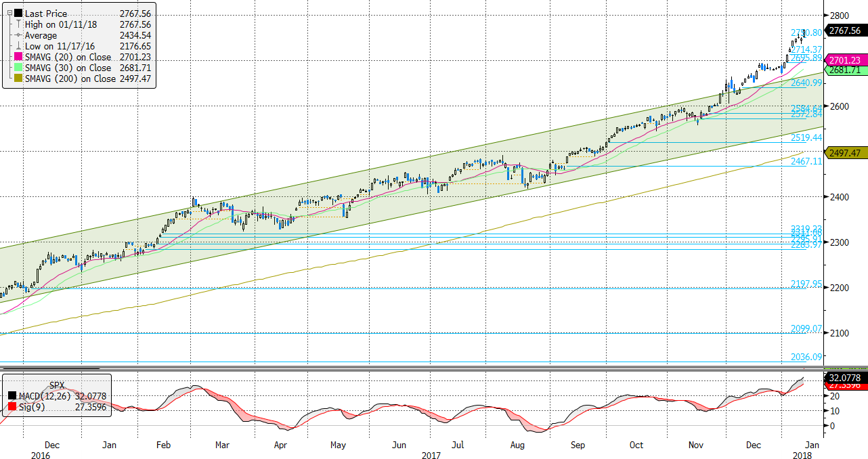
Task: Click the 2519.44 horizontal level label
Action: click(806, 137)
